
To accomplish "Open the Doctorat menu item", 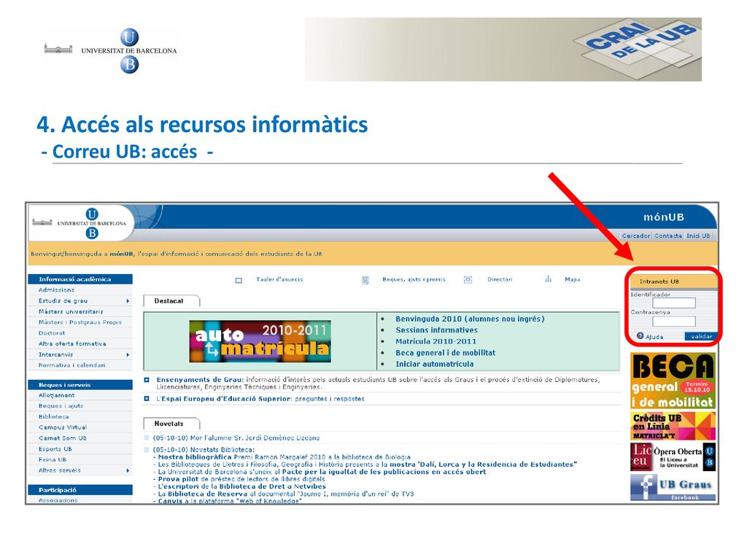I will point(52,333).
